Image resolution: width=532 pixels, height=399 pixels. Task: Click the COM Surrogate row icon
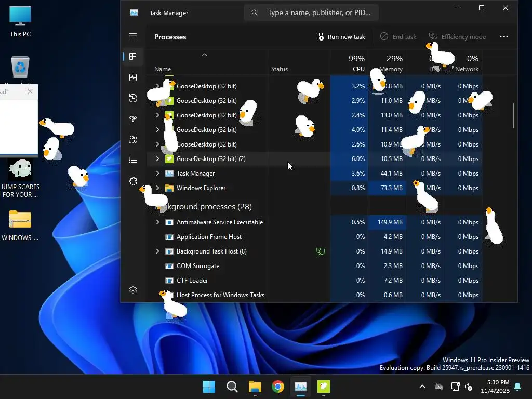click(x=169, y=266)
